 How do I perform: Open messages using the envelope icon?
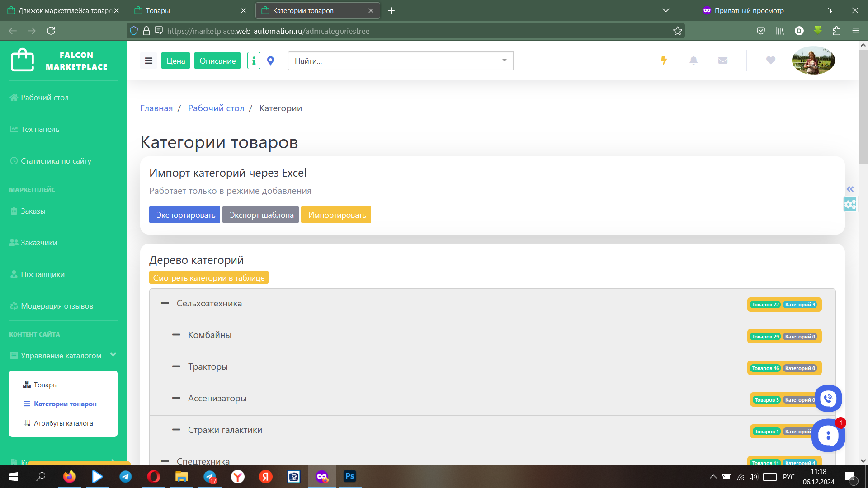click(x=722, y=60)
